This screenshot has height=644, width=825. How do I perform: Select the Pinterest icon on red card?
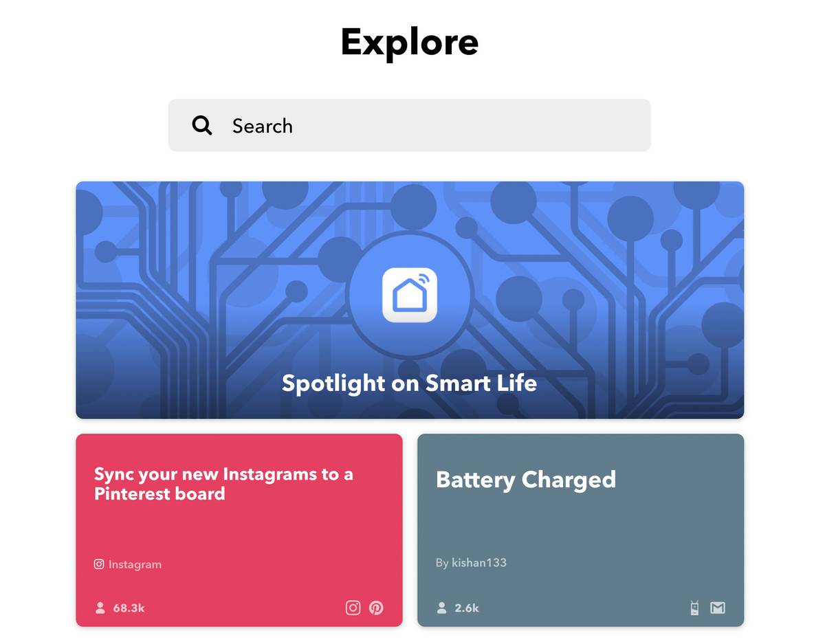click(x=376, y=608)
